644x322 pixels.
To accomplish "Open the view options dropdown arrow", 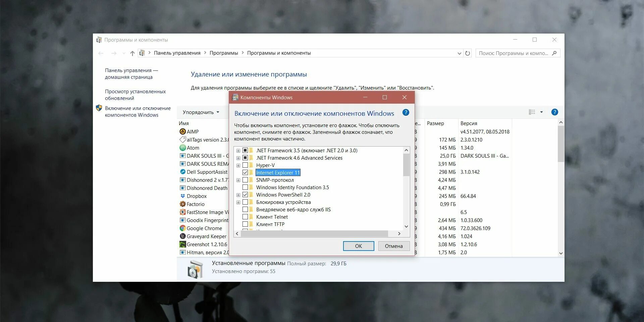I will [x=541, y=112].
